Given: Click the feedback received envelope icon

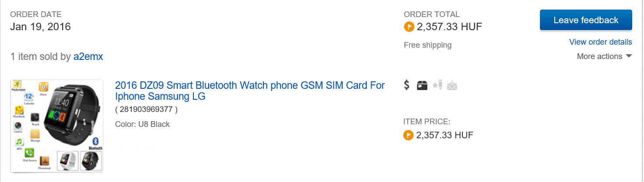Looking at the screenshot, I should pos(452,86).
